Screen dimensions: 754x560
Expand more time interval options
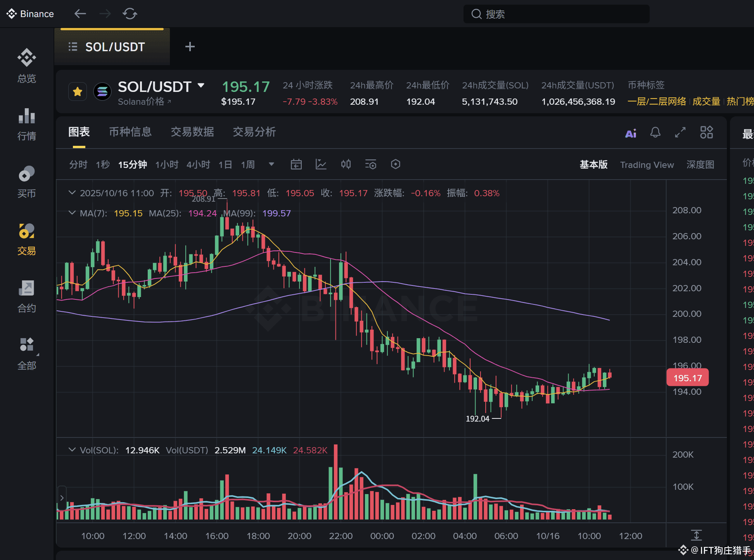point(272,164)
